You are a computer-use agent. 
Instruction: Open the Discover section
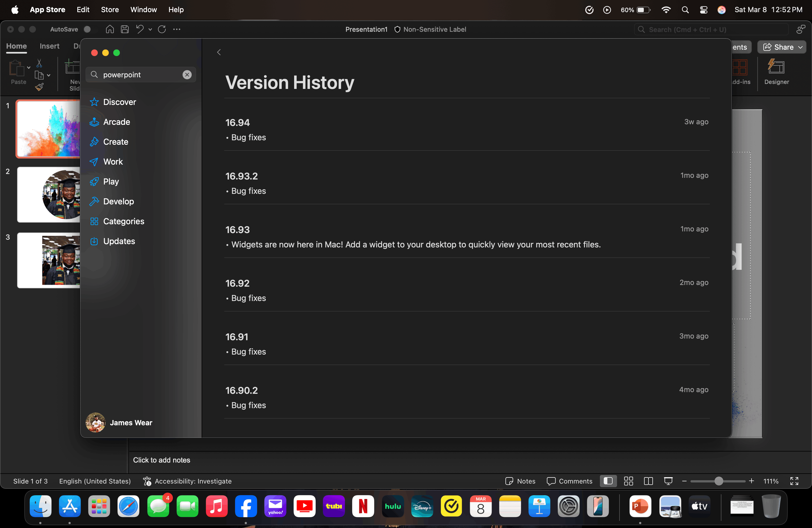(x=119, y=102)
